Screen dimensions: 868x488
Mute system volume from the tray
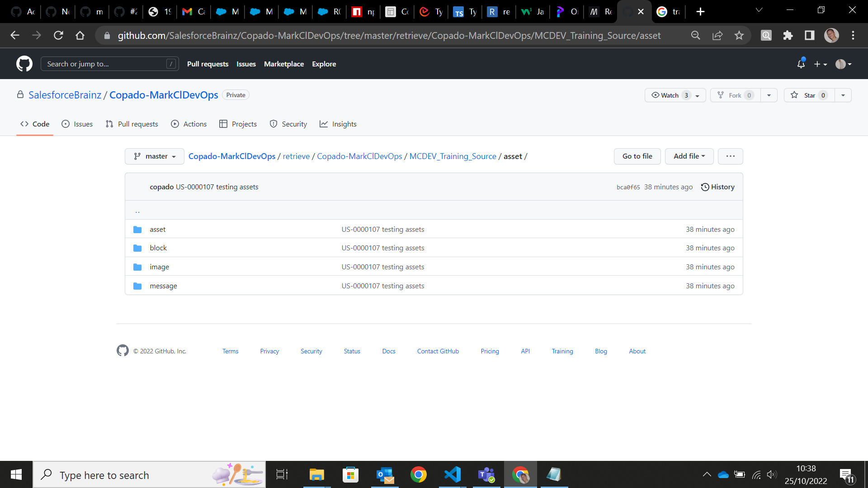pyautogui.click(x=771, y=474)
